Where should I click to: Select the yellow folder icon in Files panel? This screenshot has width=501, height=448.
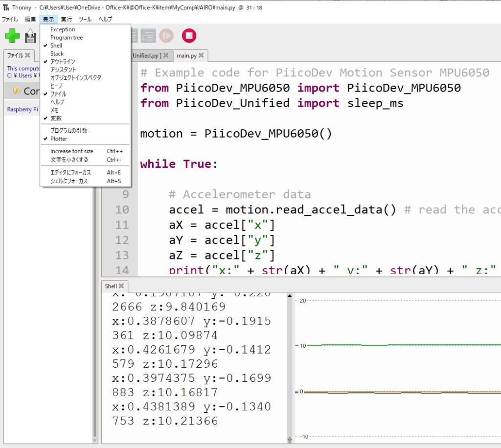16,91
